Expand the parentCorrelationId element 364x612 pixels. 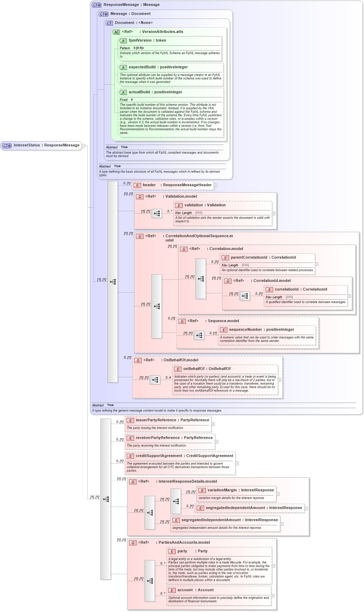tap(317, 264)
